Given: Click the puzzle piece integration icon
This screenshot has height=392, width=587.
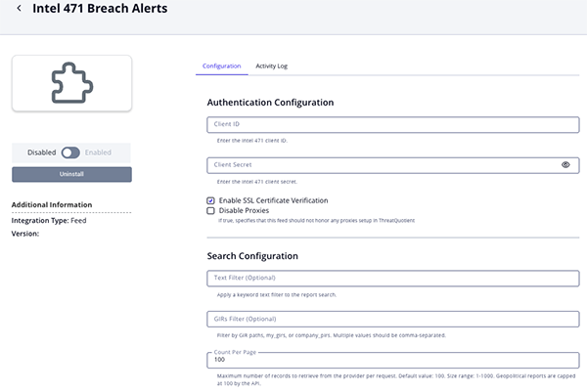Looking at the screenshot, I should (71, 83).
